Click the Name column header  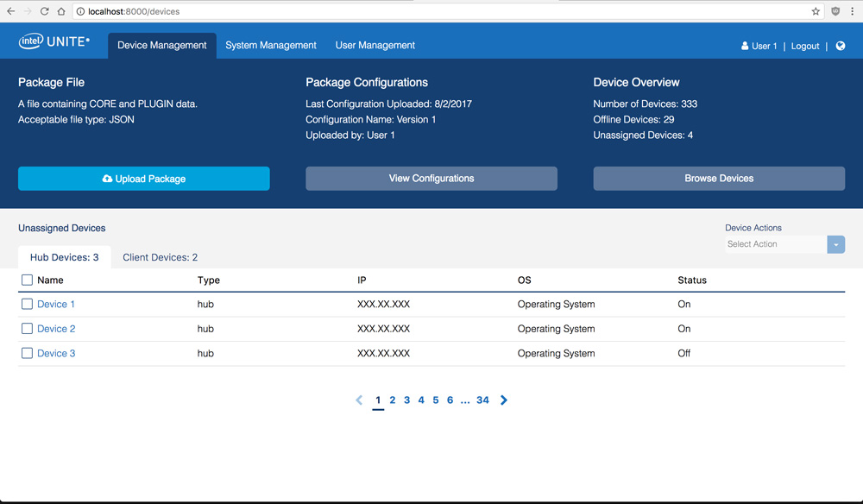pos(50,280)
